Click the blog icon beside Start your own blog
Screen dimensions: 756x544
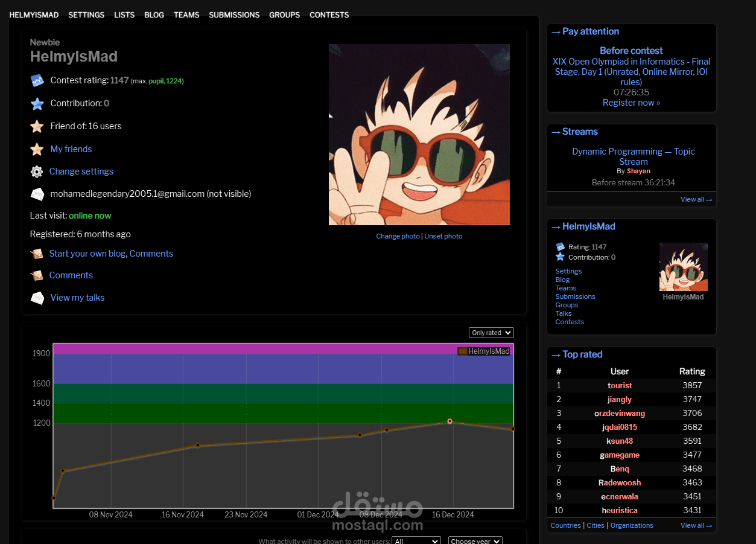(37, 254)
